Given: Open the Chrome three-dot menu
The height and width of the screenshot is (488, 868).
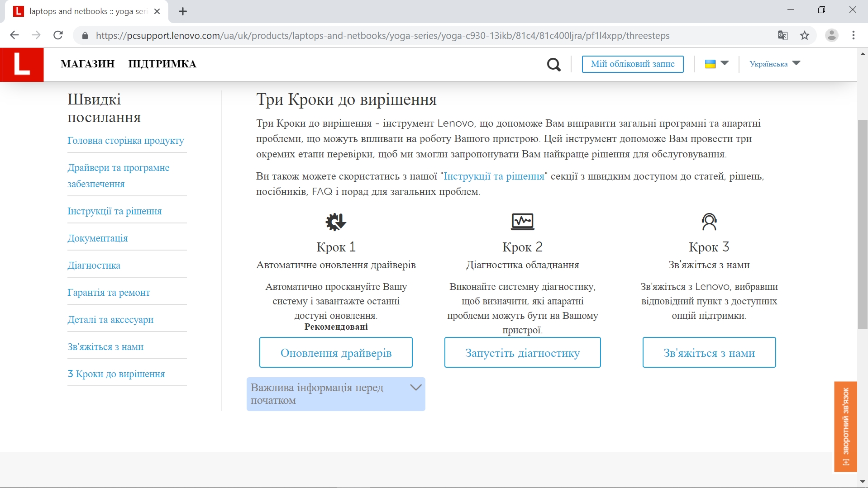Looking at the screenshot, I should [854, 35].
